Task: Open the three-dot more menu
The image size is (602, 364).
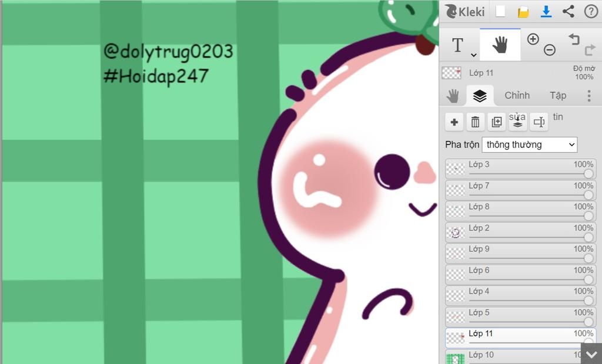Action: pos(589,96)
